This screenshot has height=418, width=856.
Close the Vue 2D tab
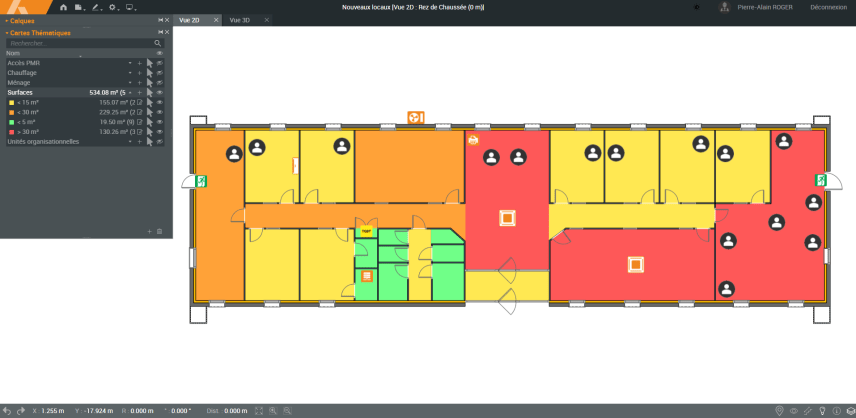pyautogui.click(x=216, y=20)
